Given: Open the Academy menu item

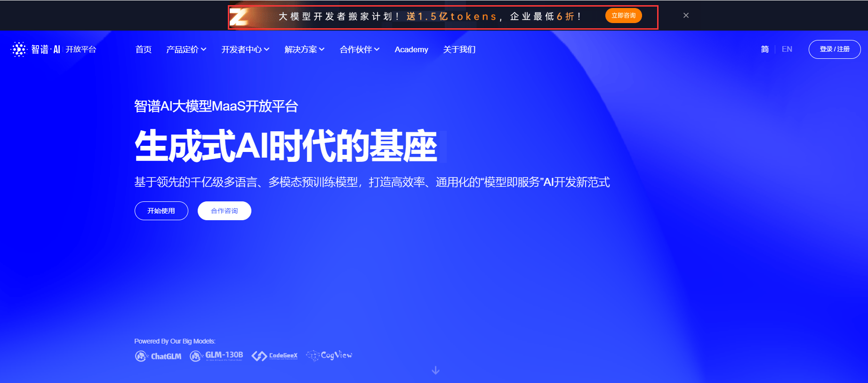Looking at the screenshot, I should click(x=411, y=49).
